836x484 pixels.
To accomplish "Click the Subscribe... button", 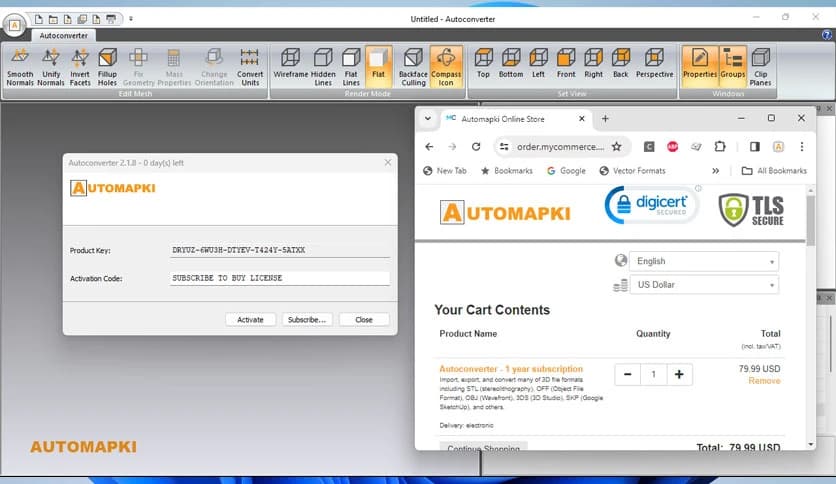I will [x=307, y=320].
